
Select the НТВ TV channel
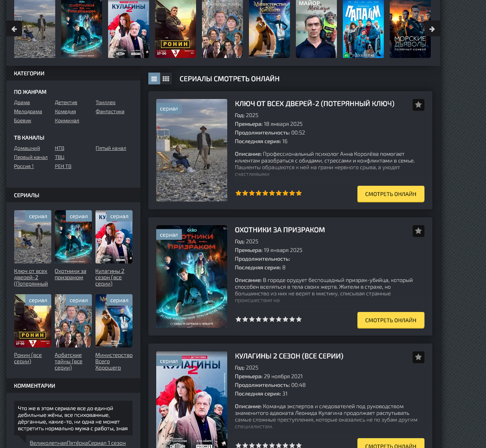(x=60, y=148)
